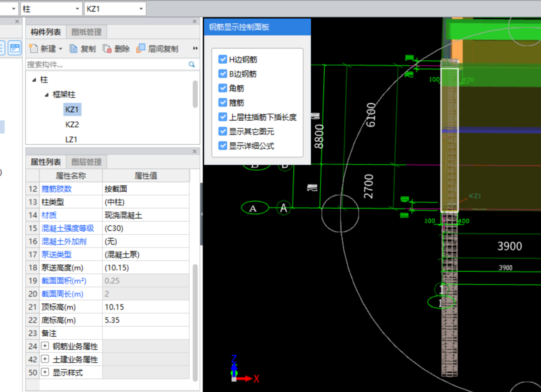Click the search magnifier icon
The width and height of the screenshot is (541, 392).
(x=192, y=64)
